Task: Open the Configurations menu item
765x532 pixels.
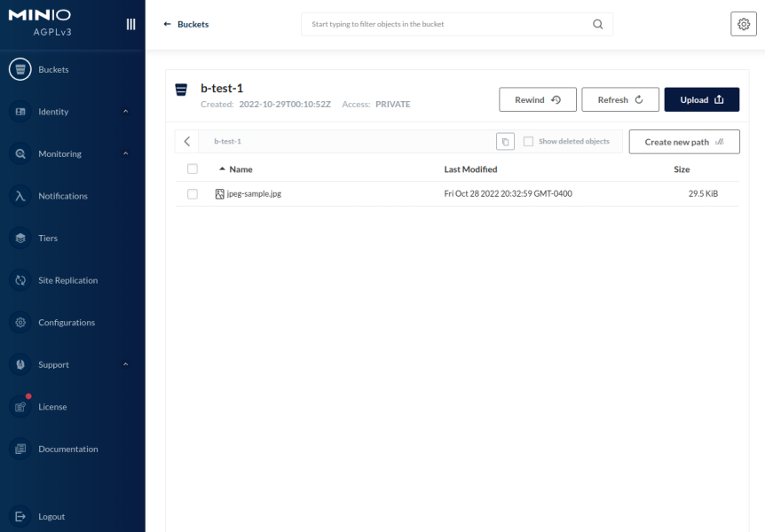Action: [x=66, y=323]
